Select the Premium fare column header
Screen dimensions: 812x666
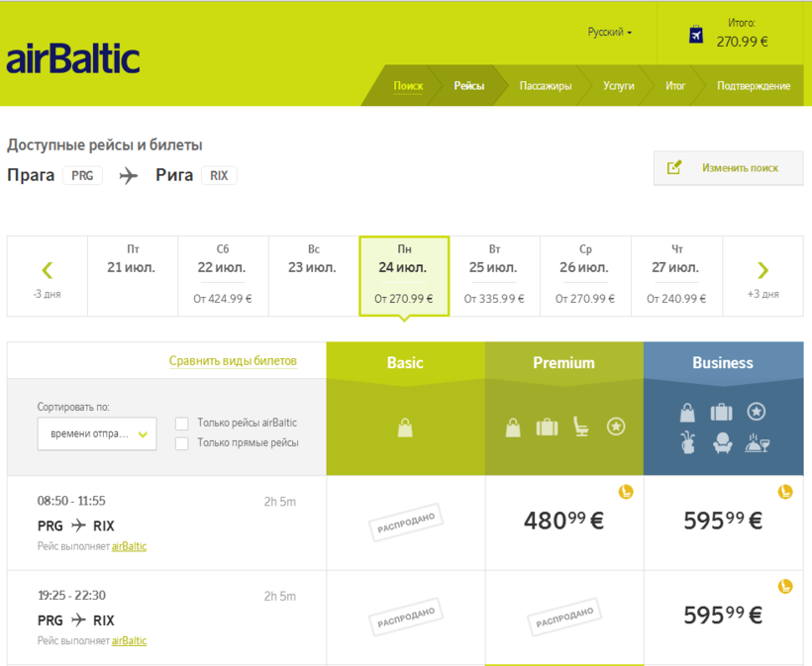(564, 363)
